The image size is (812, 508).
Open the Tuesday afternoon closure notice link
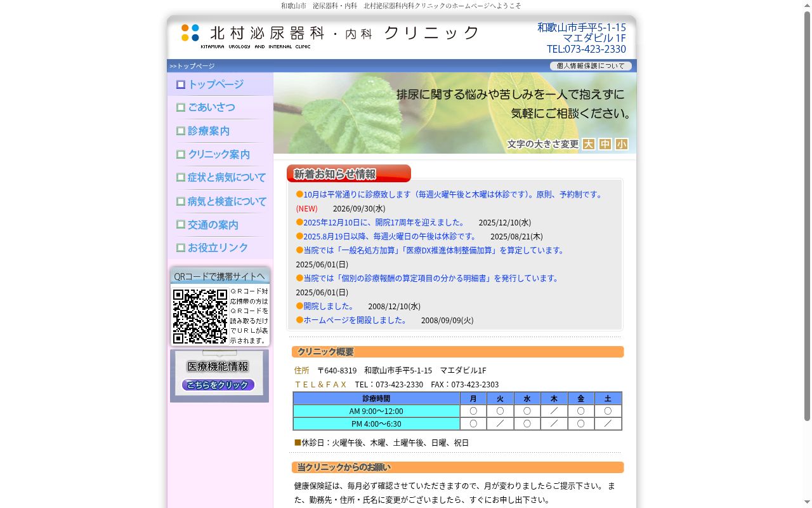point(390,236)
